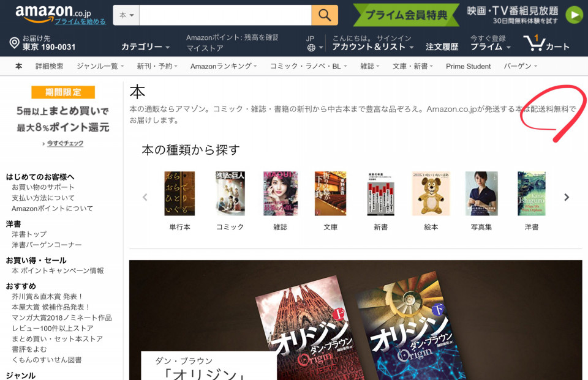Select 写真集 photo book thumbnail

(481, 193)
